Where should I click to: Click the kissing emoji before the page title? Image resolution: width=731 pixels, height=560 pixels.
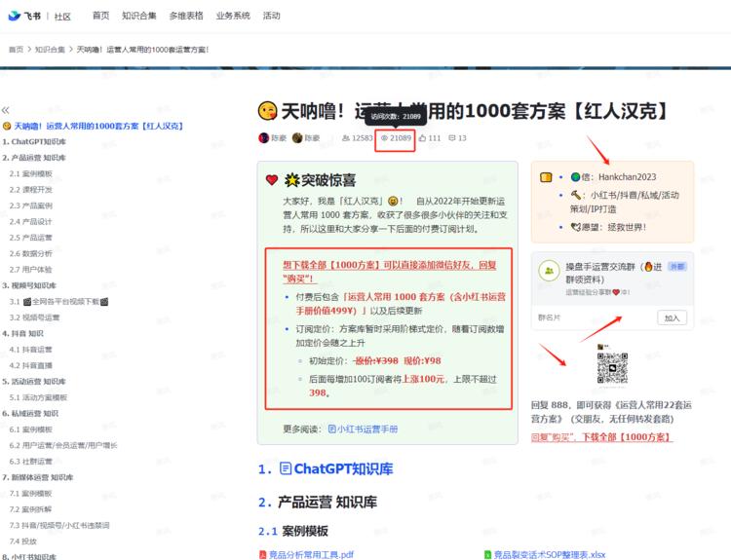[x=267, y=111]
